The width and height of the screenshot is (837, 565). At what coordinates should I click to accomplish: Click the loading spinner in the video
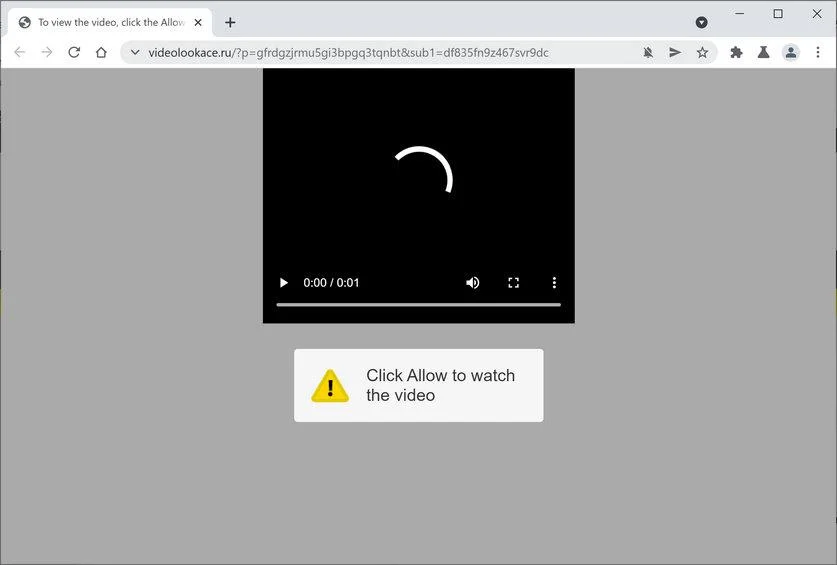pyautogui.click(x=423, y=170)
